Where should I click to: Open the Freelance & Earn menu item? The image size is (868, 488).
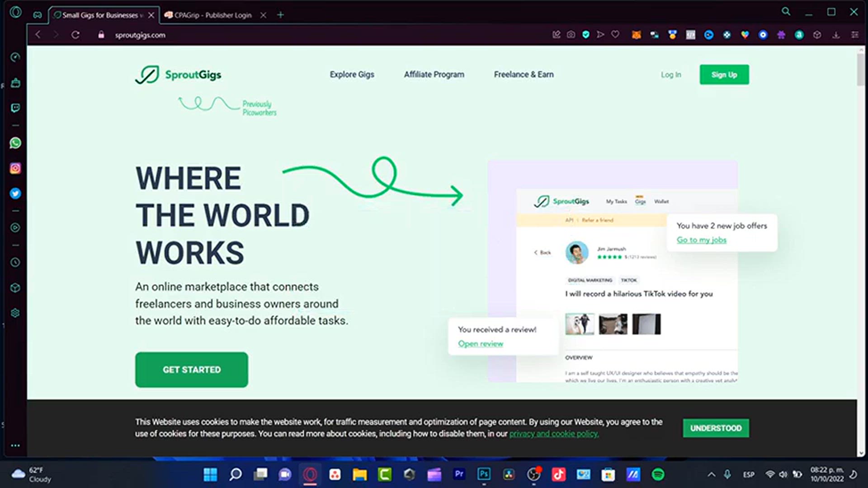coord(524,75)
